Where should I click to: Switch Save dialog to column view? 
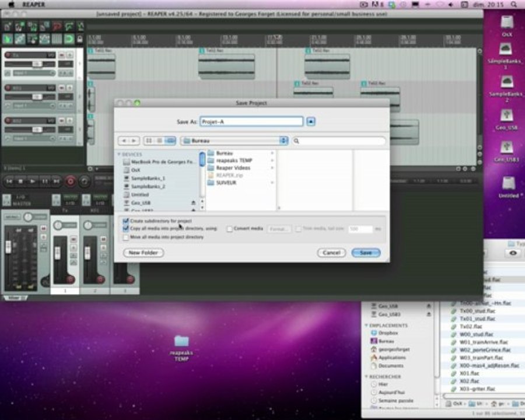(170, 141)
